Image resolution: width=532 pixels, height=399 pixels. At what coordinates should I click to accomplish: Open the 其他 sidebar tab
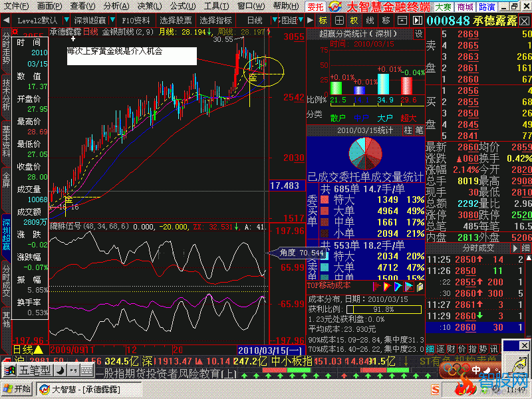[x=6, y=321]
